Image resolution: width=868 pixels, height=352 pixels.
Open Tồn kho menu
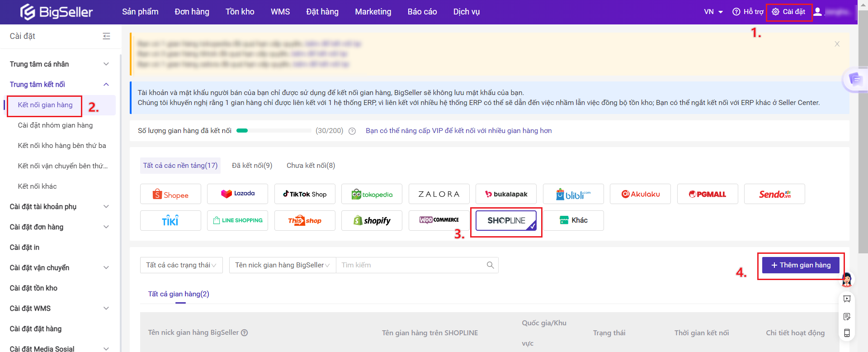(x=240, y=12)
